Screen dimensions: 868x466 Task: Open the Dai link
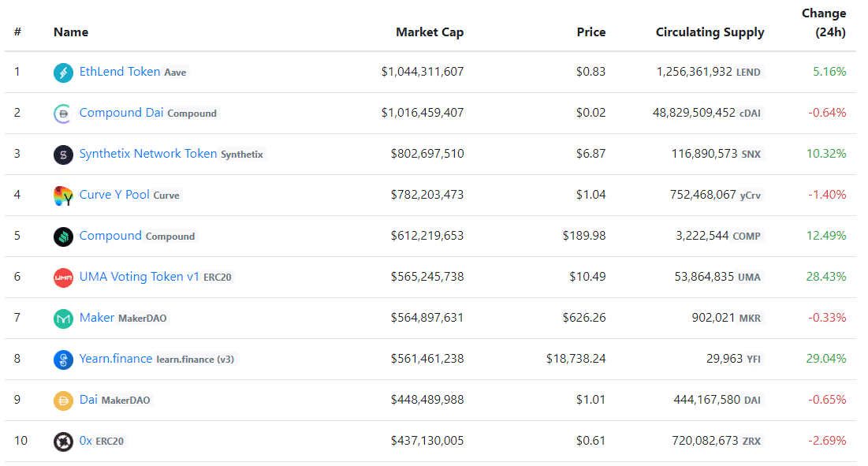[88, 399]
